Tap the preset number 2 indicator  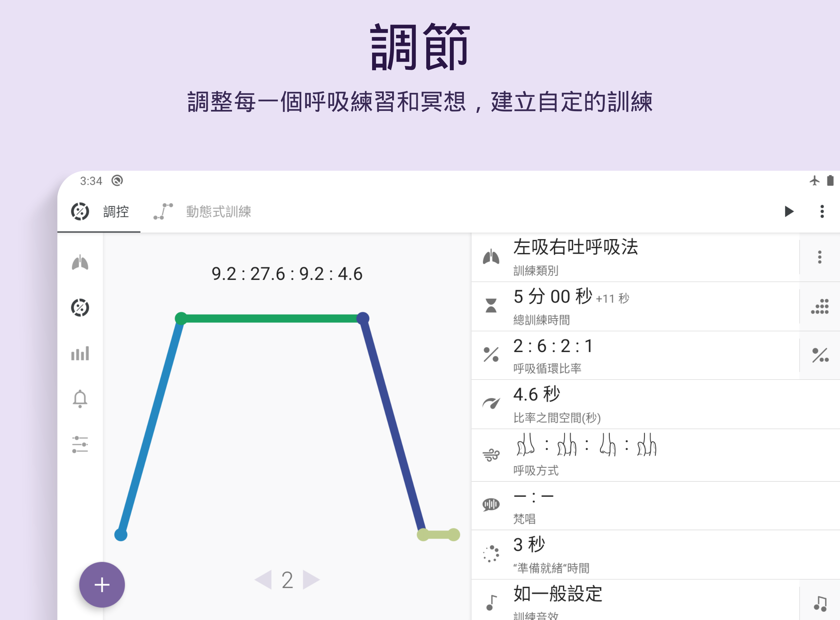(287, 580)
